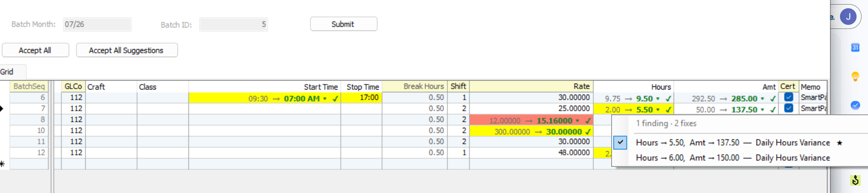
Task: Click the Class column header
Action: tap(163, 86)
